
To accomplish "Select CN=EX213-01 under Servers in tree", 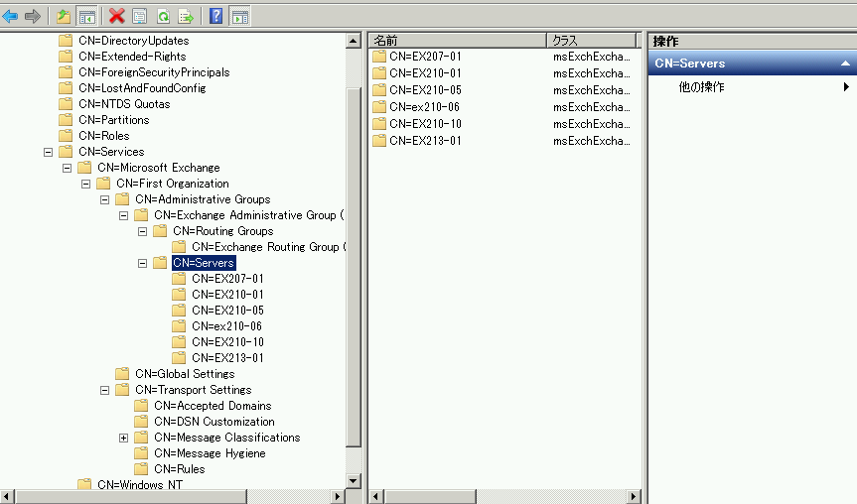I will 228,357.
